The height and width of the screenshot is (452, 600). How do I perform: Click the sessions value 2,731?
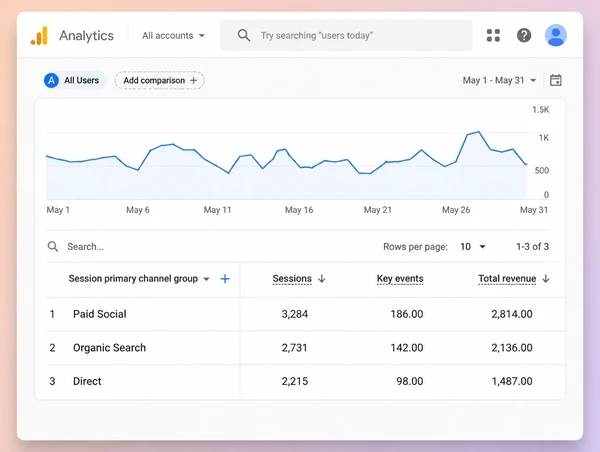pyautogui.click(x=295, y=348)
